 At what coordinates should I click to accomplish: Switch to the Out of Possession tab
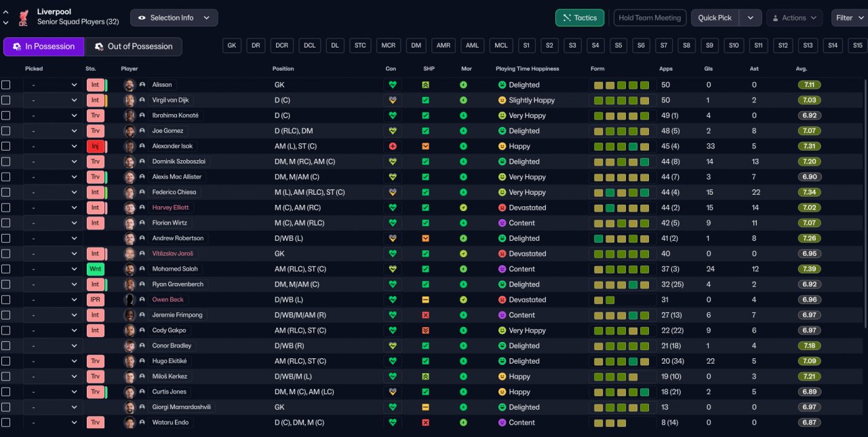pos(134,47)
